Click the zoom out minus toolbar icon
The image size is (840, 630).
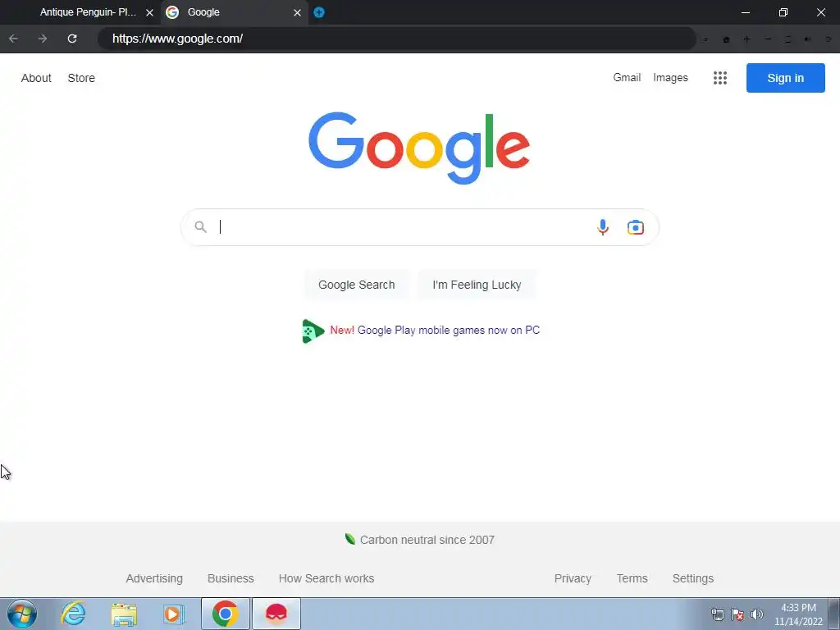click(x=768, y=39)
